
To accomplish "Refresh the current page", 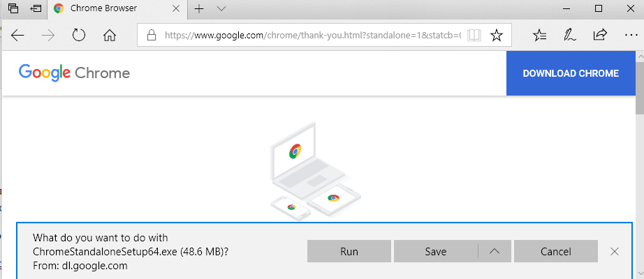I will pos(78,36).
